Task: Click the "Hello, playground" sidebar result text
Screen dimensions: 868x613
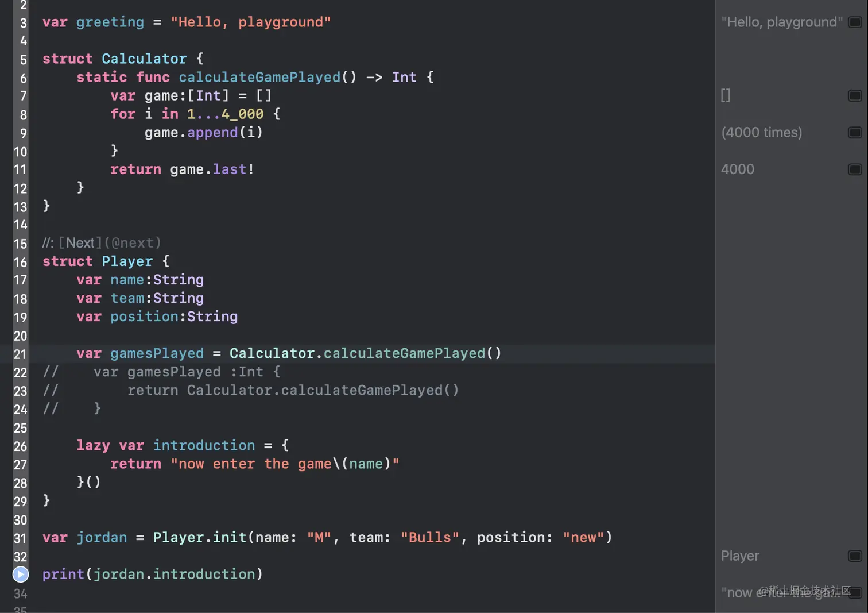Action: (x=782, y=22)
